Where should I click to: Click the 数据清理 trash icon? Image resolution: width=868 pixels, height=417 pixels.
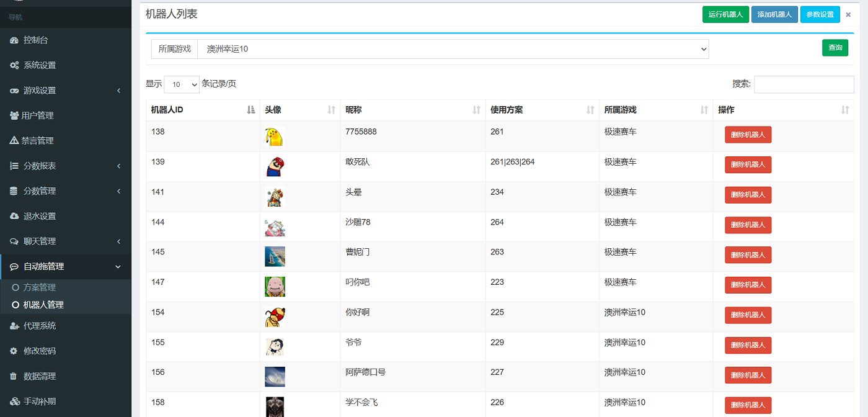14,376
